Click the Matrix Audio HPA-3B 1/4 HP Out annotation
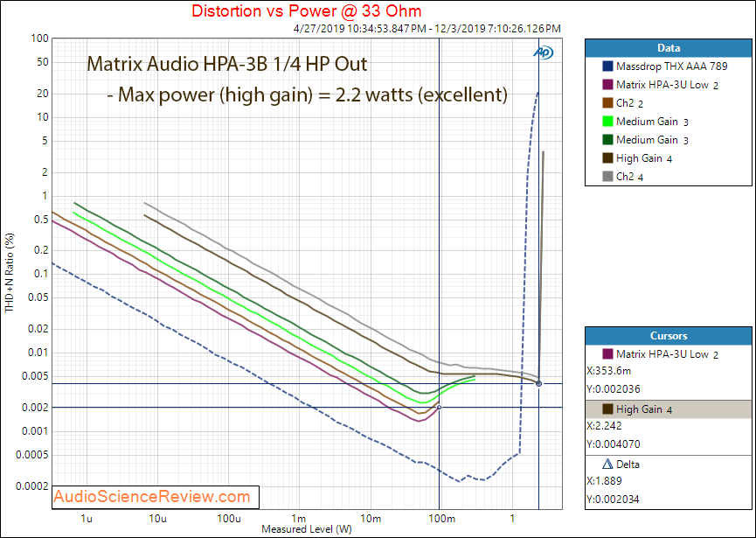 click(226, 64)
